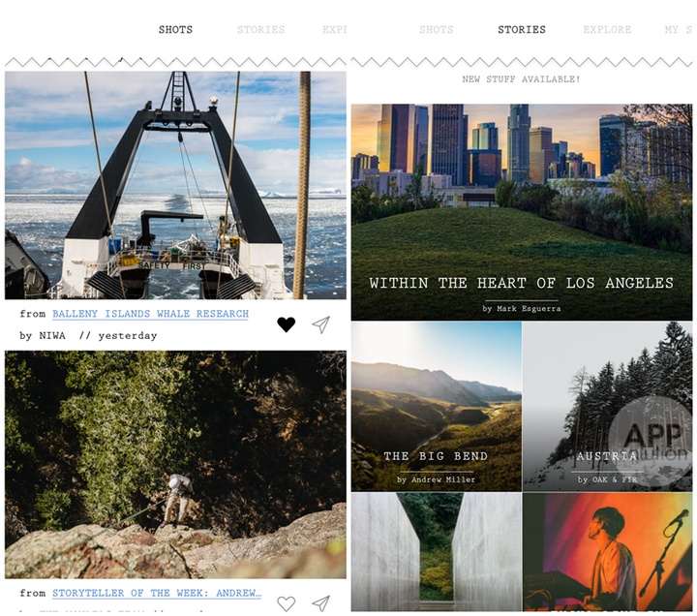Select the EXPLORE tab in right screen
Screen dimensions: 697x616
click(607, 30)
